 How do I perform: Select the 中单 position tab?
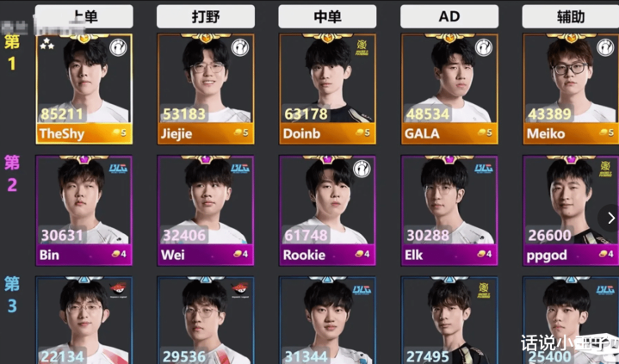point(327,16)
